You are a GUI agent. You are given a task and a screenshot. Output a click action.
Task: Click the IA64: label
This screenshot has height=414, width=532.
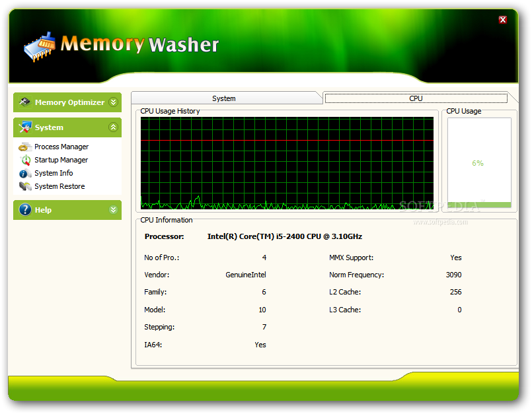coord(153,345)
